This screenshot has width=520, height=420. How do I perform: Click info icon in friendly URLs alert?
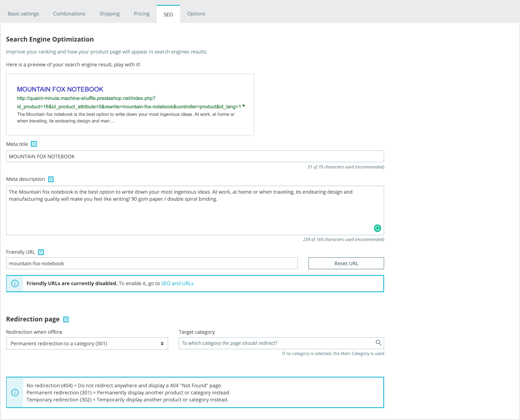click(15, 283)
